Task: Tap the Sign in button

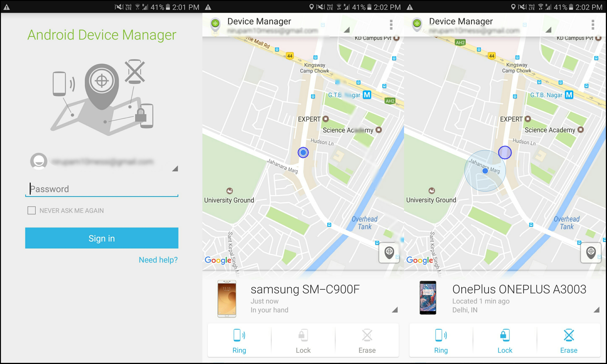Action: [101, 238]
